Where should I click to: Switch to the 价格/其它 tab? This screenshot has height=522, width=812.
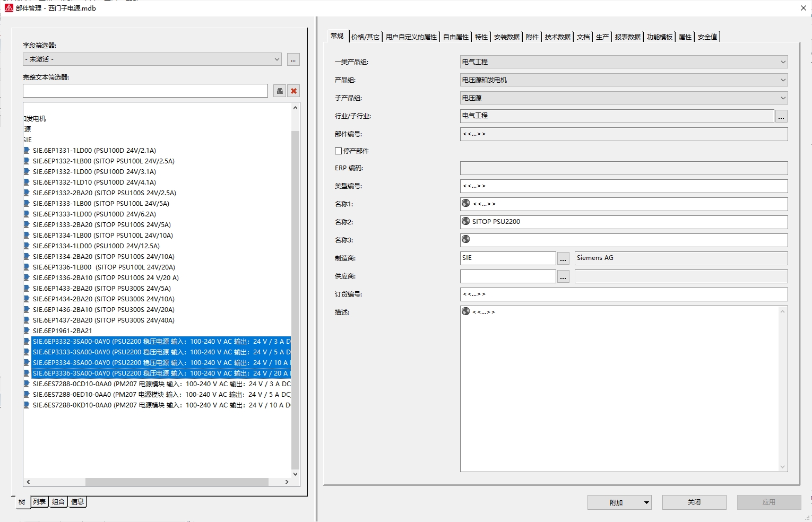pos(365,37)
